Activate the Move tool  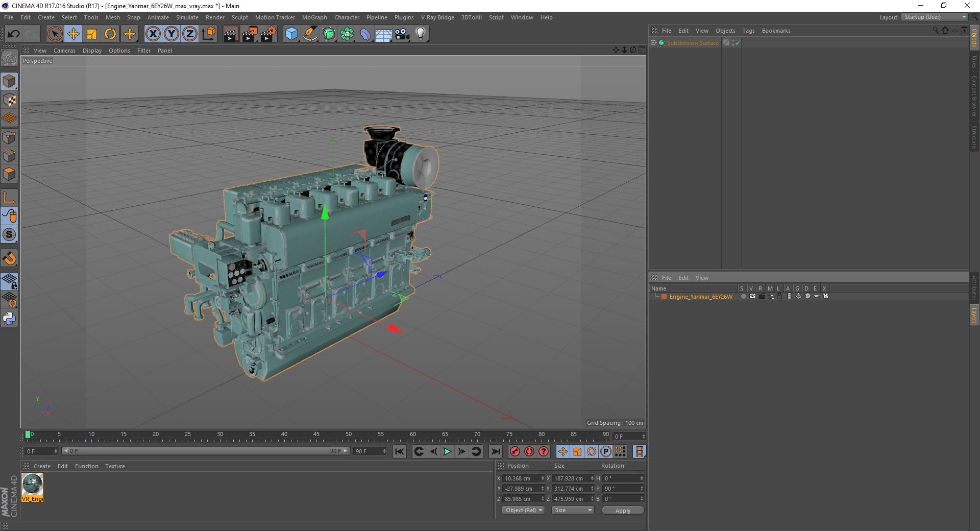[x=73, y=34]
